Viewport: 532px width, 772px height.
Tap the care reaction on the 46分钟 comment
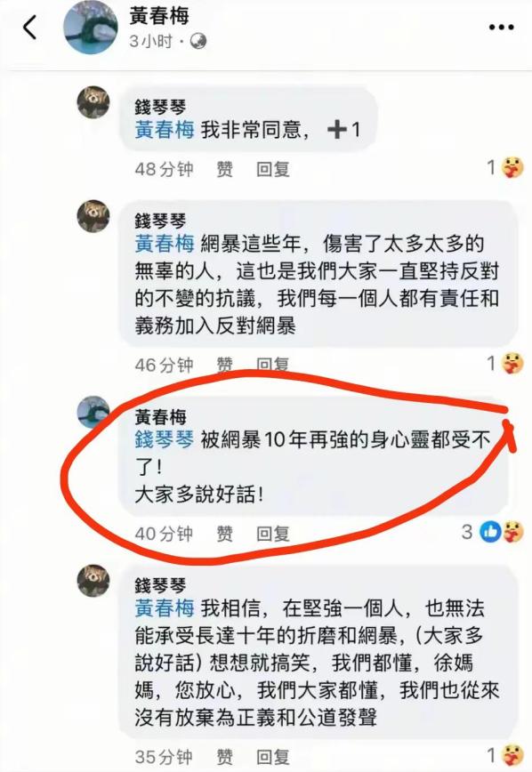click(x=512, y=364)
